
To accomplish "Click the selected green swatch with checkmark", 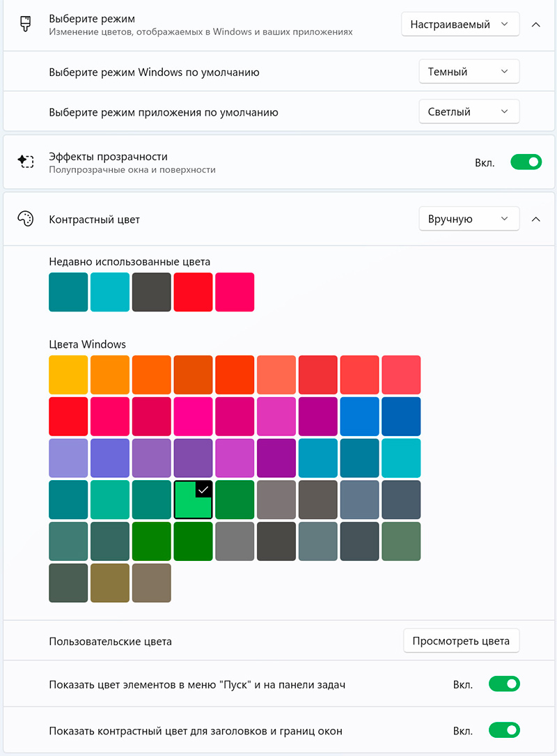I will pos(193,500).
